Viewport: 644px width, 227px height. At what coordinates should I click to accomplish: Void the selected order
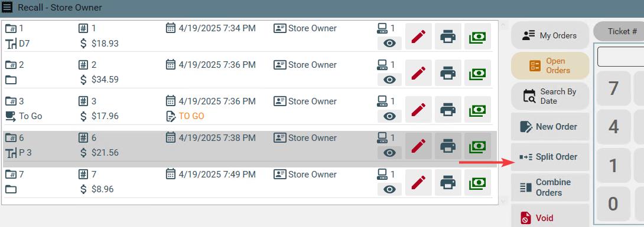[x=550, y=217]
